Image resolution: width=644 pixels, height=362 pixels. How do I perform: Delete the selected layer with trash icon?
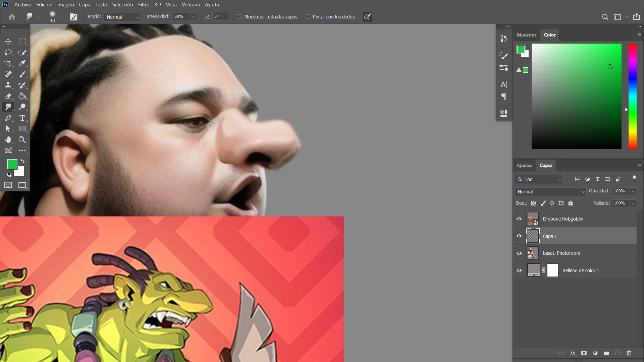(x=629, y=353)
